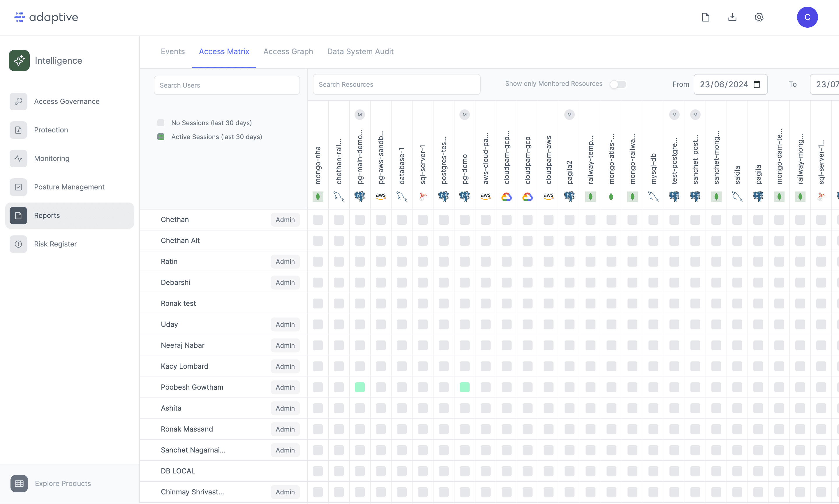Click the Search Users field

227,85
